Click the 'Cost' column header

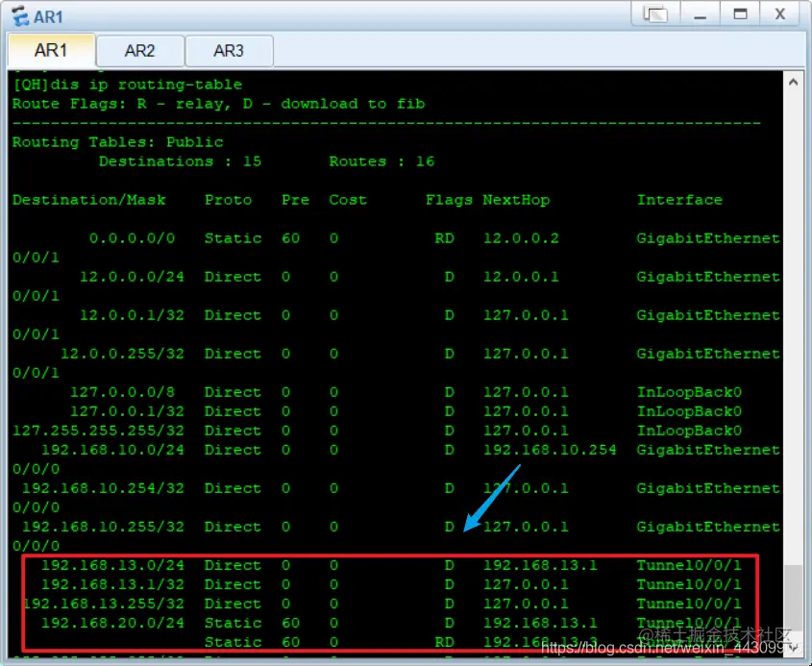click(x=348, y=200)
